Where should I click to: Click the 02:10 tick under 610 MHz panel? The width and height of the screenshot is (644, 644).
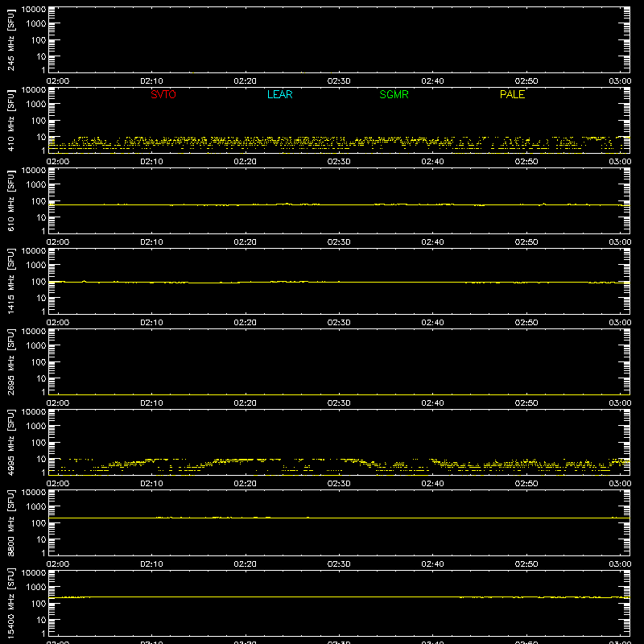click(x=151, y=242)
